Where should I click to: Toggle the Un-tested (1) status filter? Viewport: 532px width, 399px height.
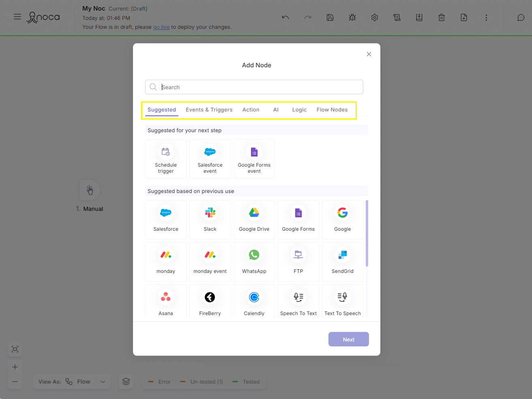tap(202, 382)
